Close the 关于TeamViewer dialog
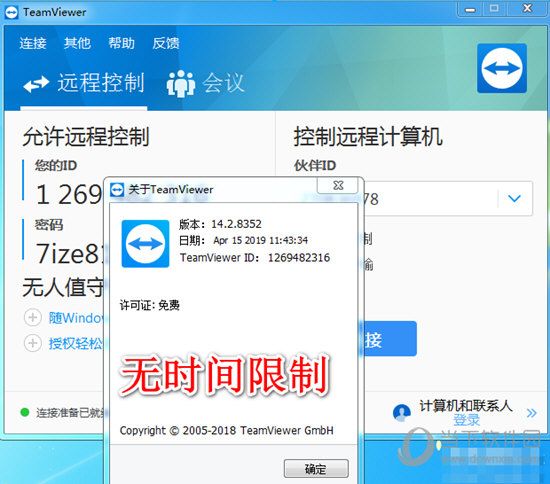This screenshot has height=484, width=550. (x=337, y=185)
